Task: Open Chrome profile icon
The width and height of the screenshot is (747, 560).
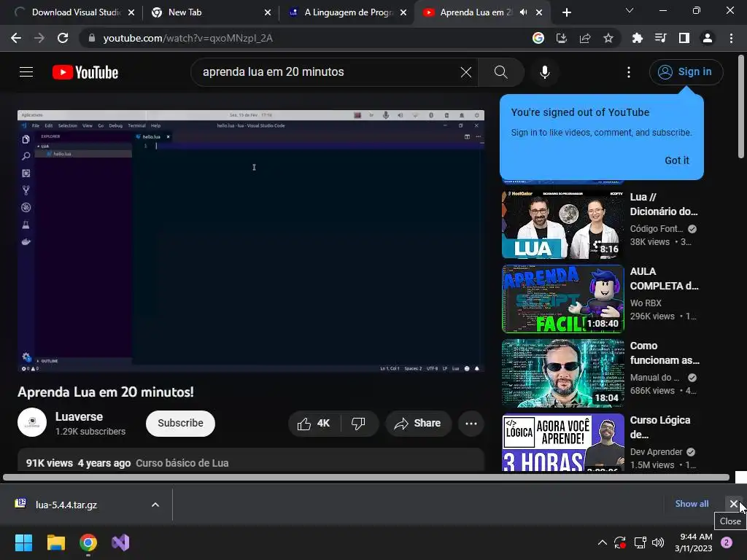Action: coord(708,38)
